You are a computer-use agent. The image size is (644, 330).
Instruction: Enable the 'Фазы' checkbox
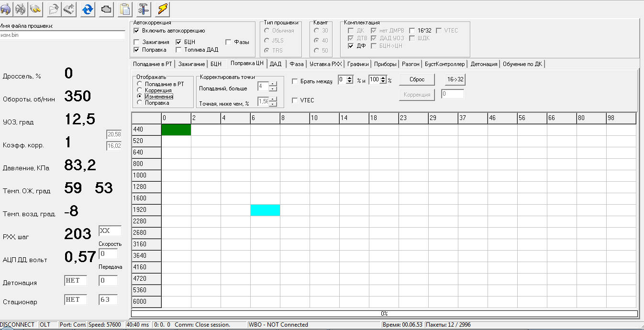[228, 42]
